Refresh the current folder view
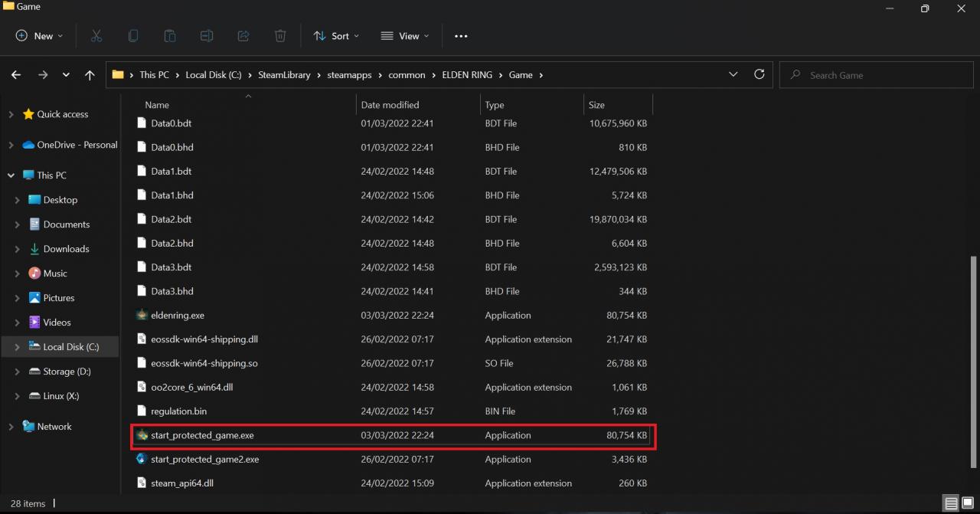The height and width of the screenshot is (514, 980). coord(759,74)
